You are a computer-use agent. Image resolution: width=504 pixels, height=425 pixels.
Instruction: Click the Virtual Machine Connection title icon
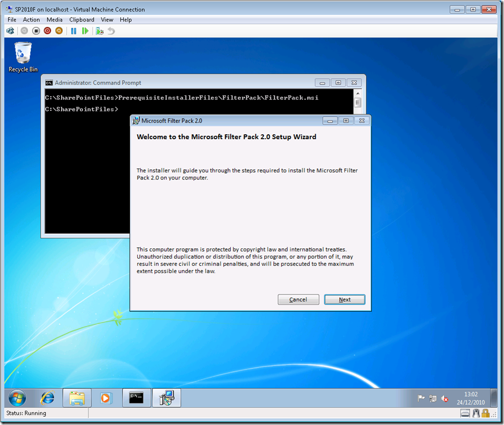pos(9,9)
